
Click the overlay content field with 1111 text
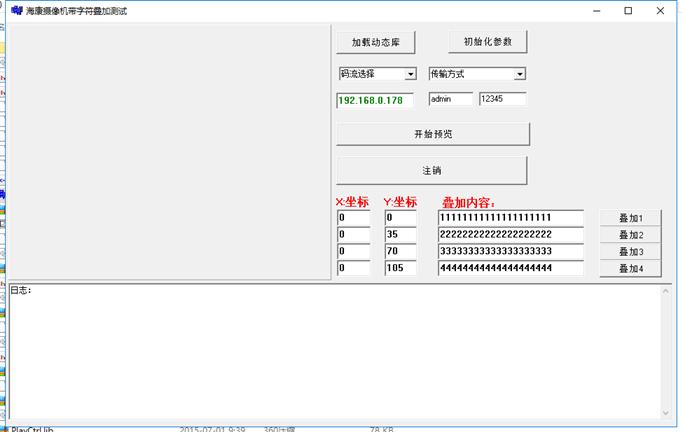[511, 218]
